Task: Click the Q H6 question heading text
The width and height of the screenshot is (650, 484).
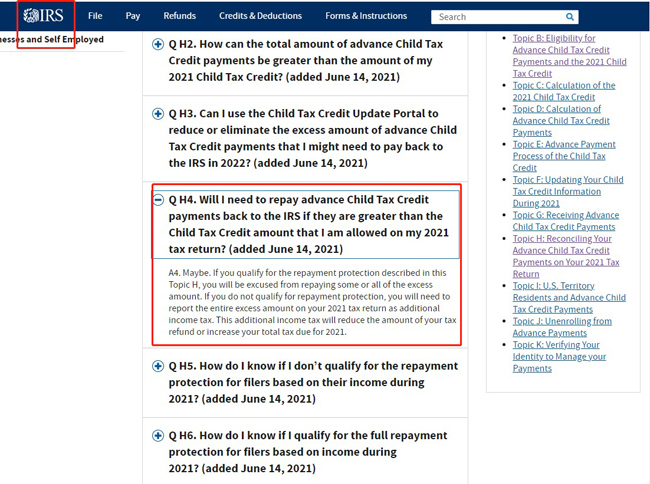Action: (308, 452)
